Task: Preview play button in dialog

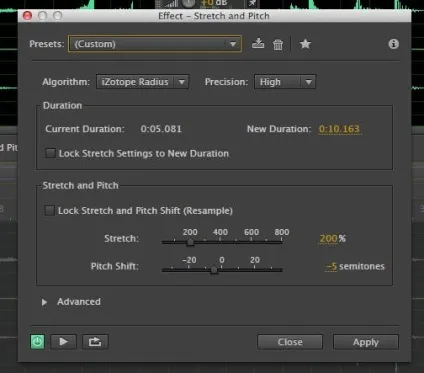Action: 63,342
